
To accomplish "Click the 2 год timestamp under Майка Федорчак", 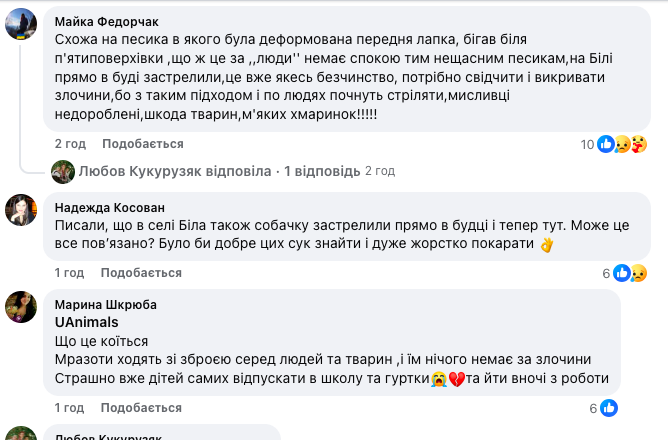I will (x=70, y=144).
